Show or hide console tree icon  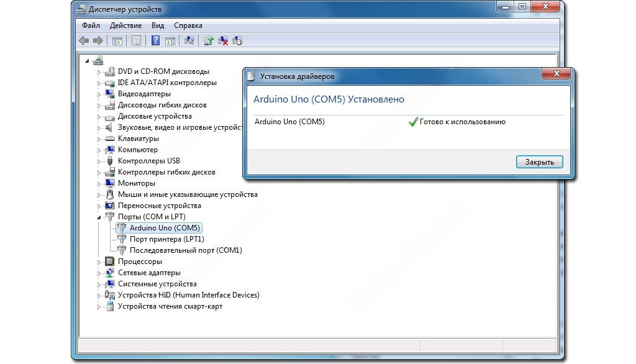coord(116,41)
